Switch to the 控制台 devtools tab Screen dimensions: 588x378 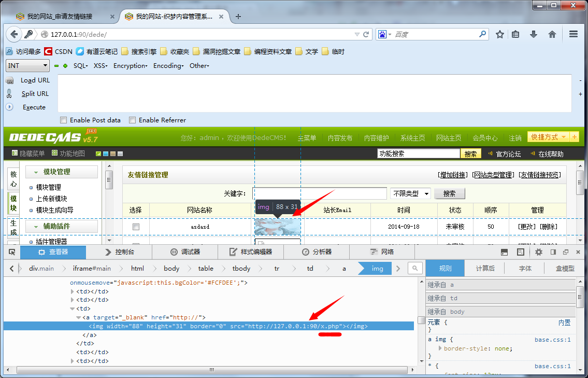(119, 252)
